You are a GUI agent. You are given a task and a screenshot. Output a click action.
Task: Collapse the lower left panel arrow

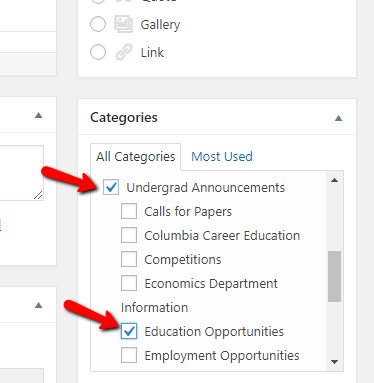(x=39, y=305)
